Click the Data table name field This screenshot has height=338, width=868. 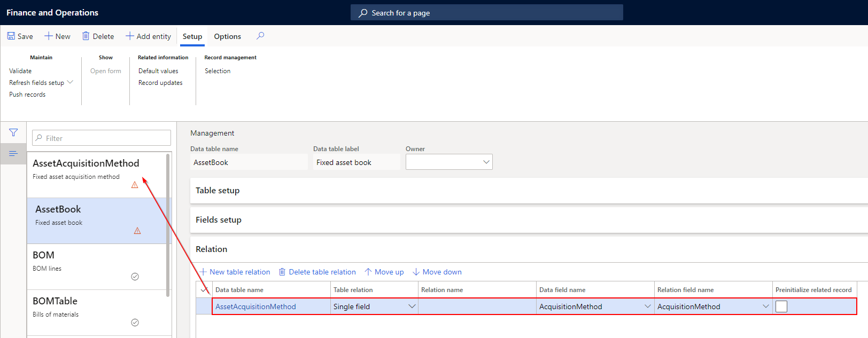249,162
